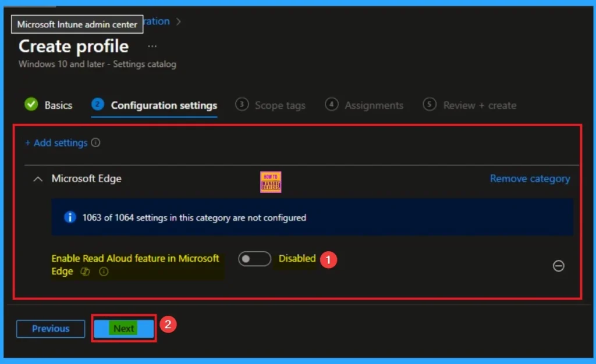Click the Create profile heading
Viewport: 596px width, 364px height.
point(74,47)
